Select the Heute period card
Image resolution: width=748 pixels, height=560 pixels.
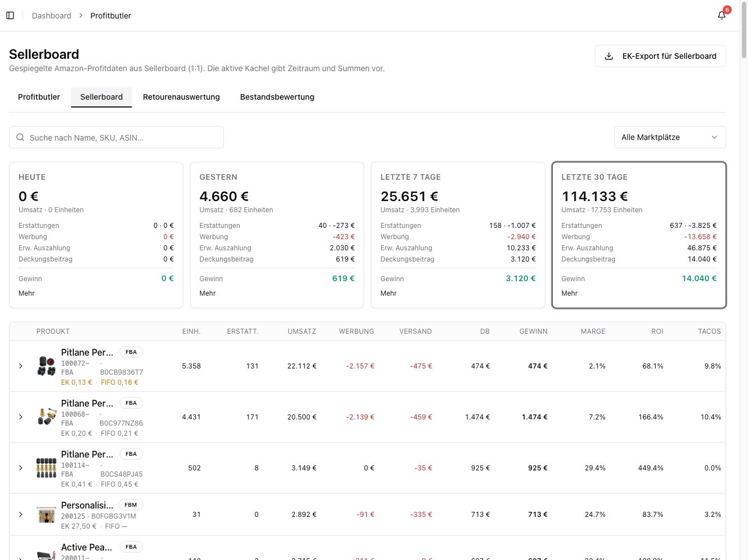tap(96, 235)
